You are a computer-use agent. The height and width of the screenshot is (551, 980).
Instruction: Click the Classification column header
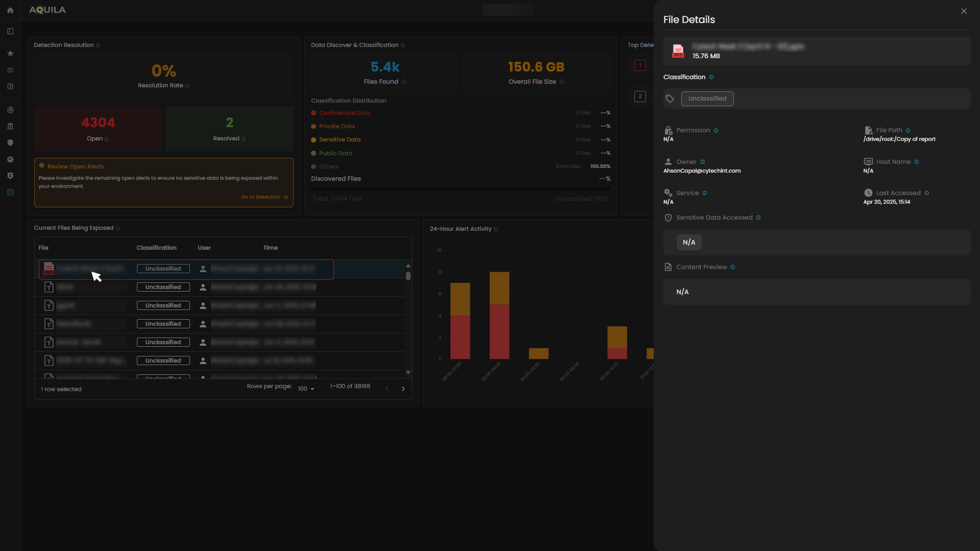(x=156, y=248)
